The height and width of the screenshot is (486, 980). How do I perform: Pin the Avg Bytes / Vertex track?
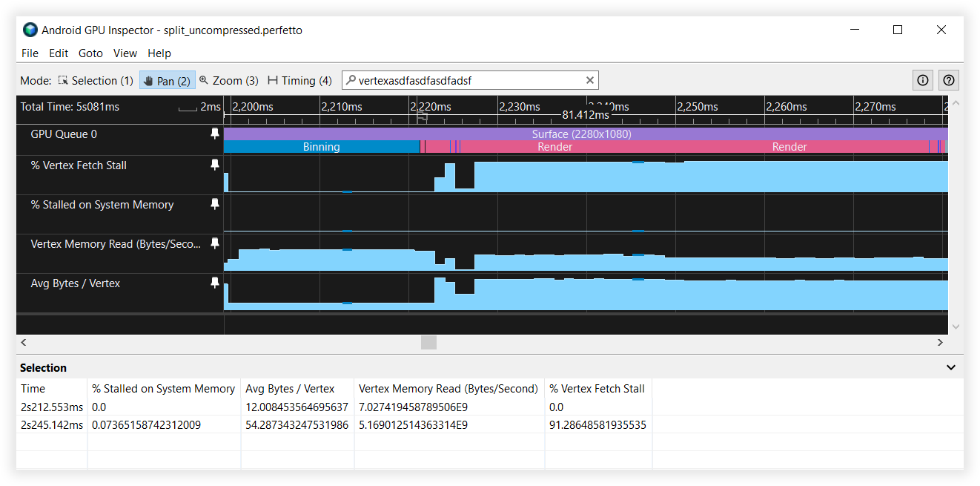[215, 283]
